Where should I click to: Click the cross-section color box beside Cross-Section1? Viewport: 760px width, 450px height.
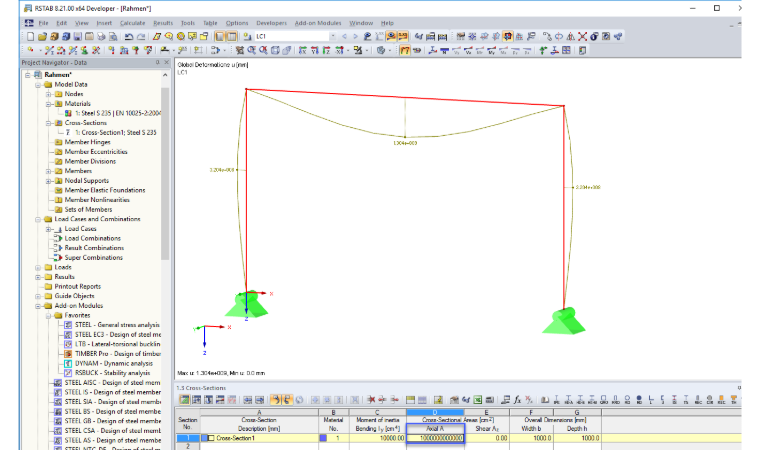(x=211, y=438)
